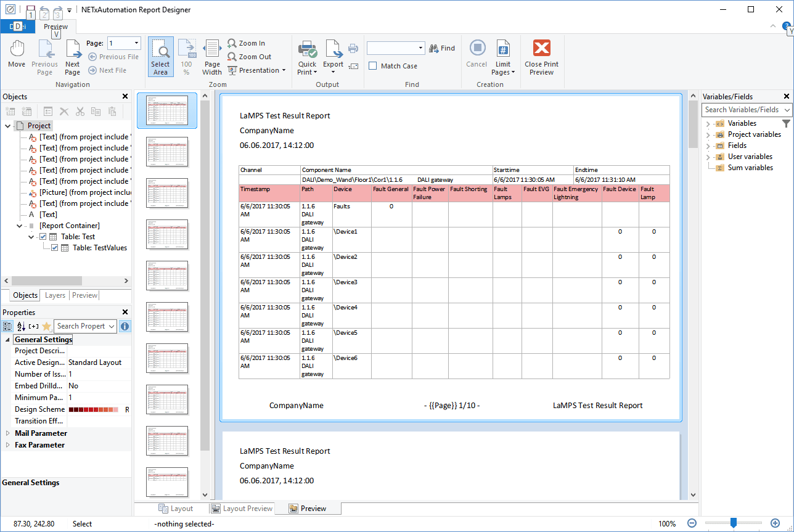
Task: Close the Properties panel
Action: 125,313
